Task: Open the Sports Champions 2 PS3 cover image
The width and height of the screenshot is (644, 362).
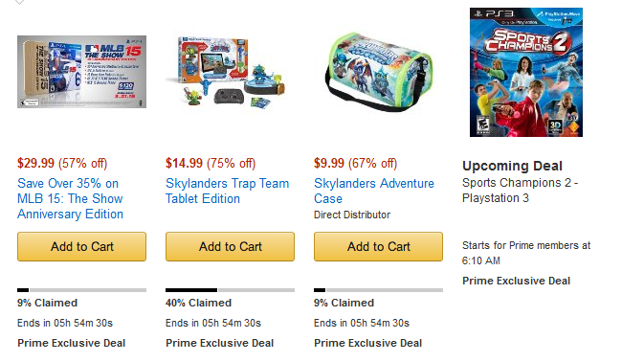Action: point(526,72)
